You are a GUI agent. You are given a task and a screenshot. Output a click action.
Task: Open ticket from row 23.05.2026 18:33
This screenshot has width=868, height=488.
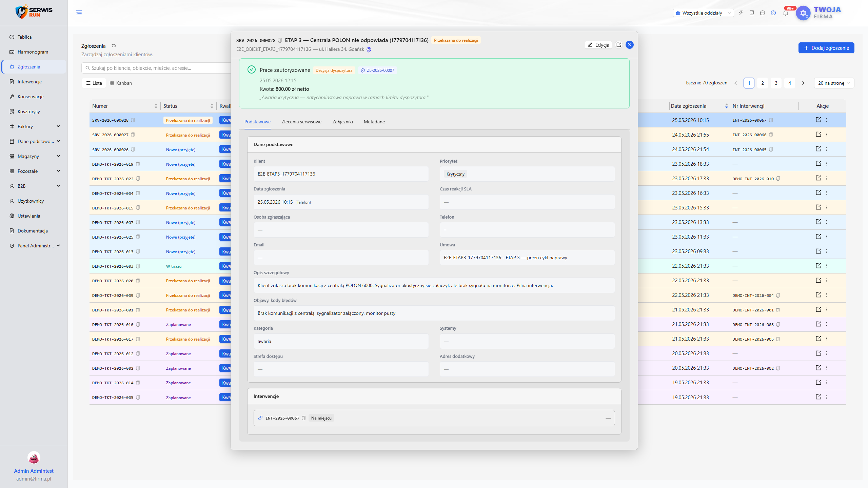pos(818,163)
